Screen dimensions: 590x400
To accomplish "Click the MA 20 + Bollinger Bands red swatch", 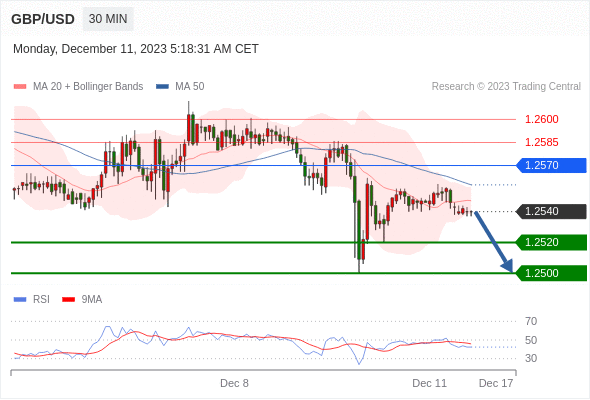I will click(20, 87).
